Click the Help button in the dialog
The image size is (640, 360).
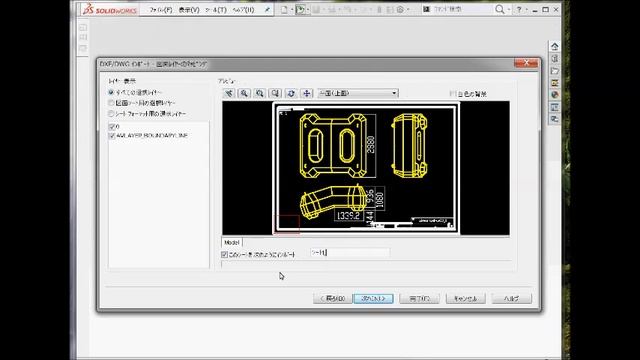(x=512, y=299)
